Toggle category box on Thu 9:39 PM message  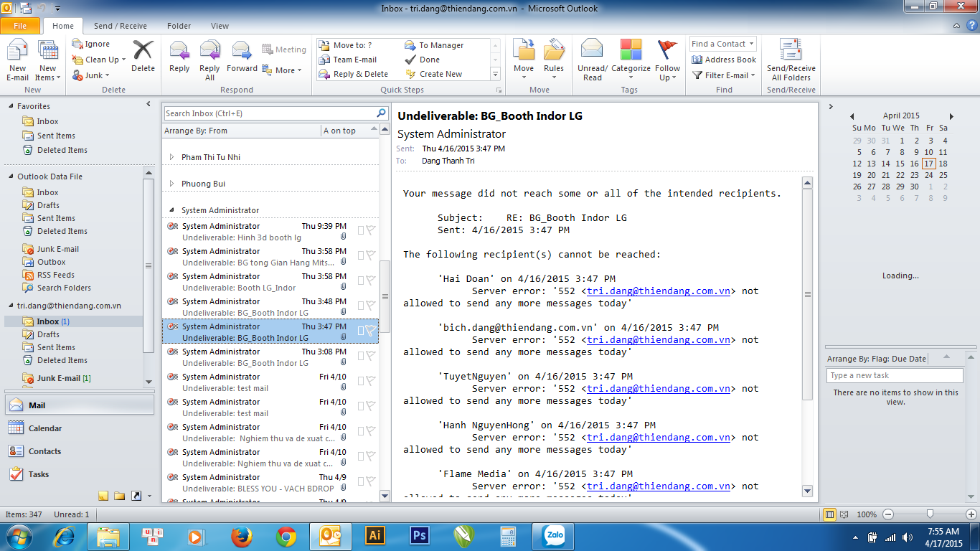pyautogui.click(x=361, y=230)
